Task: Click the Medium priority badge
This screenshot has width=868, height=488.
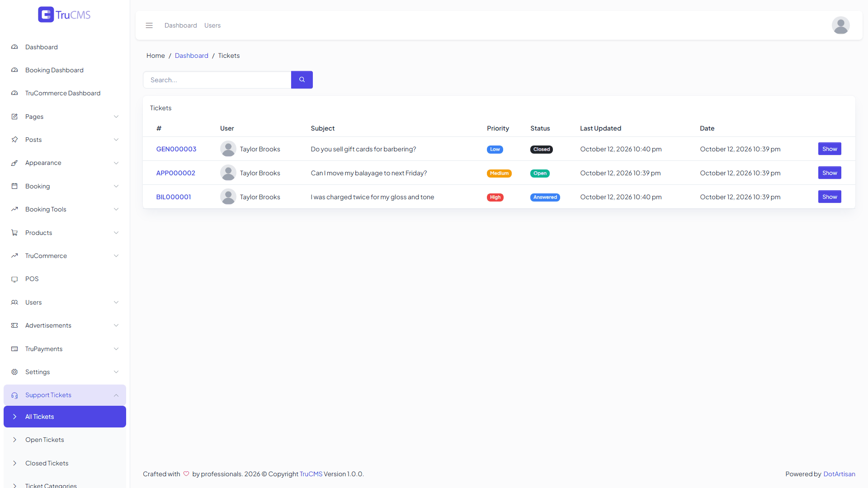Action: pos(499,173)
